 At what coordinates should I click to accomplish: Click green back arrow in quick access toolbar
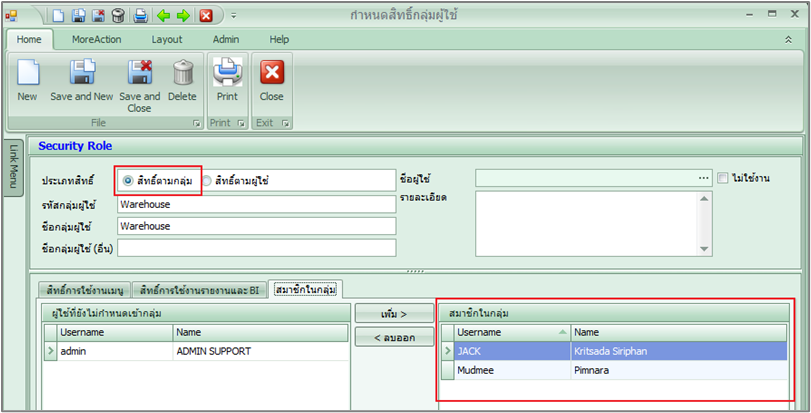pyautogui.click(x=163, y=15)
